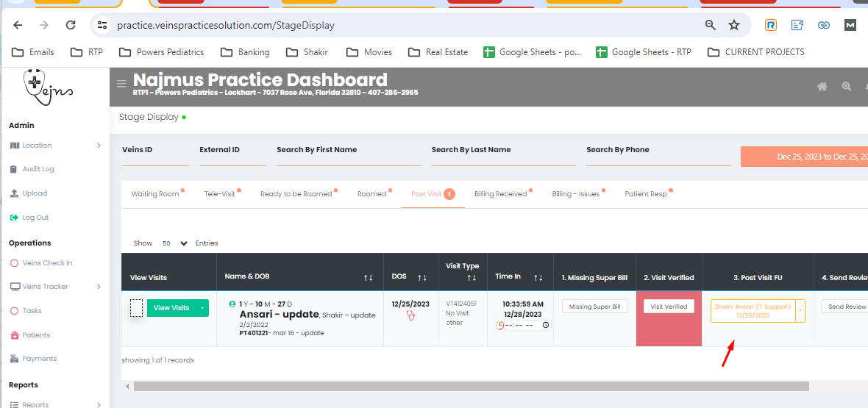Screen dimensions: 868x408
Task: Click the Audit Log clipboard icon
Action: (15, 169)
